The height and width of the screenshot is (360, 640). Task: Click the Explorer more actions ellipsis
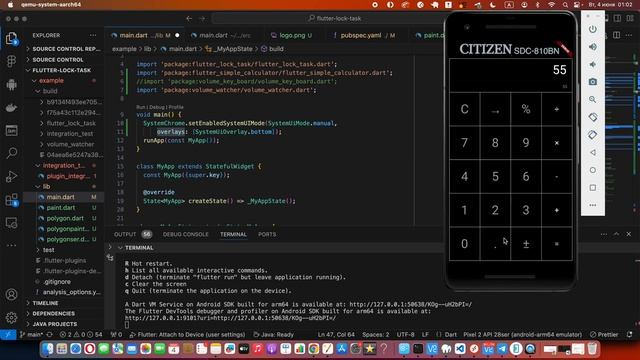tap(93, 36)
